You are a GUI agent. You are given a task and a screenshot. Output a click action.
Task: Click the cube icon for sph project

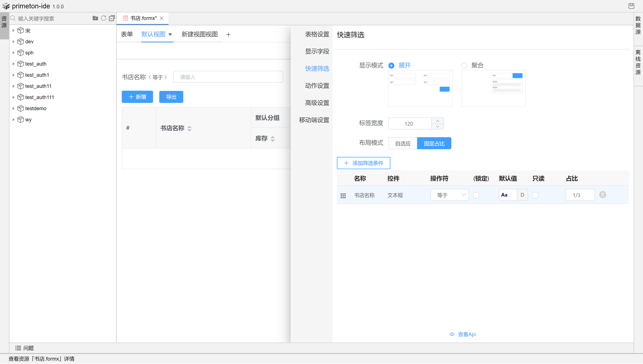(x=21, y=53)
